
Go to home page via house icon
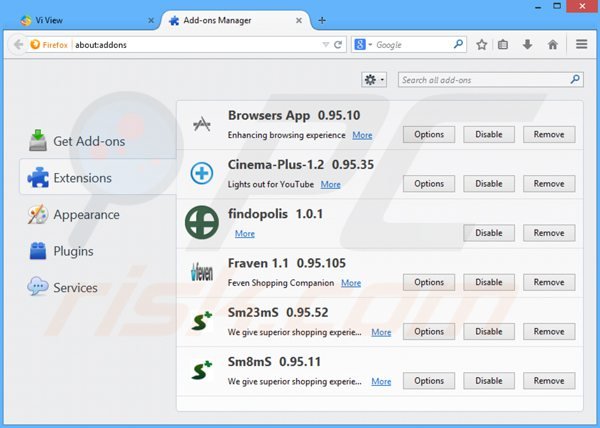(553, 45)
